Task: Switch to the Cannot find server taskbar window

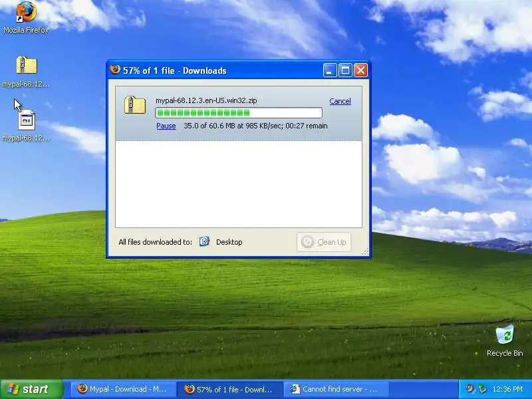Action: pyautogui.click(x=336, y=389)
